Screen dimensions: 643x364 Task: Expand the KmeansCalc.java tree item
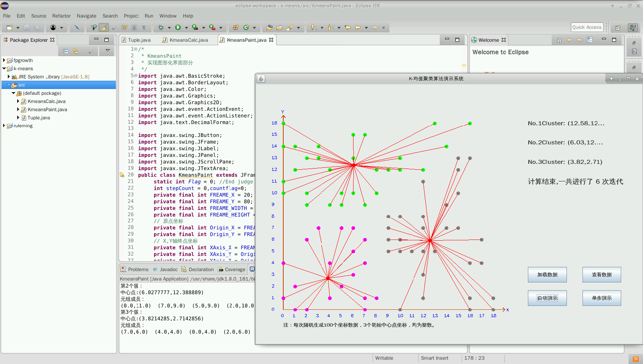pyautogui.click(x=18, y=101)
